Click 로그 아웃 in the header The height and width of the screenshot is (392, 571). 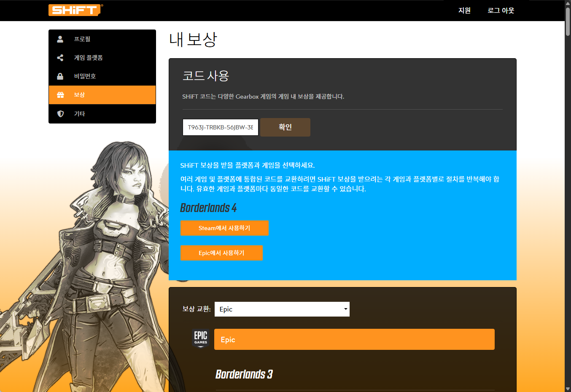tap(501, 11)
